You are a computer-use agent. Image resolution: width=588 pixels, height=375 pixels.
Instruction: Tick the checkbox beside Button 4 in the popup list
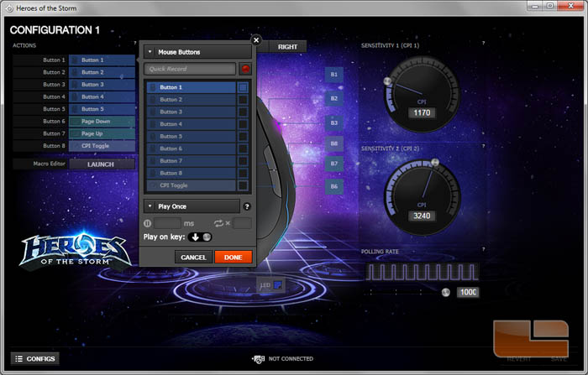pos(243,124)
